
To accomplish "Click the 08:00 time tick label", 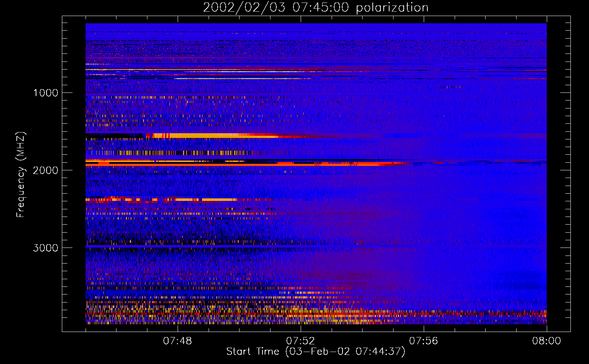I will click(546, 341).
